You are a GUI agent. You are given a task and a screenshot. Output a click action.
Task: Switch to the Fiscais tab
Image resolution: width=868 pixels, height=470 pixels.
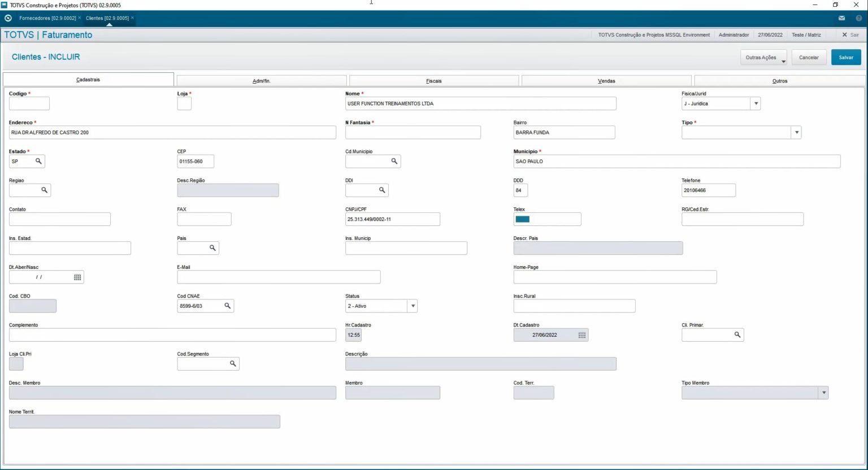[x=434, y=81]
